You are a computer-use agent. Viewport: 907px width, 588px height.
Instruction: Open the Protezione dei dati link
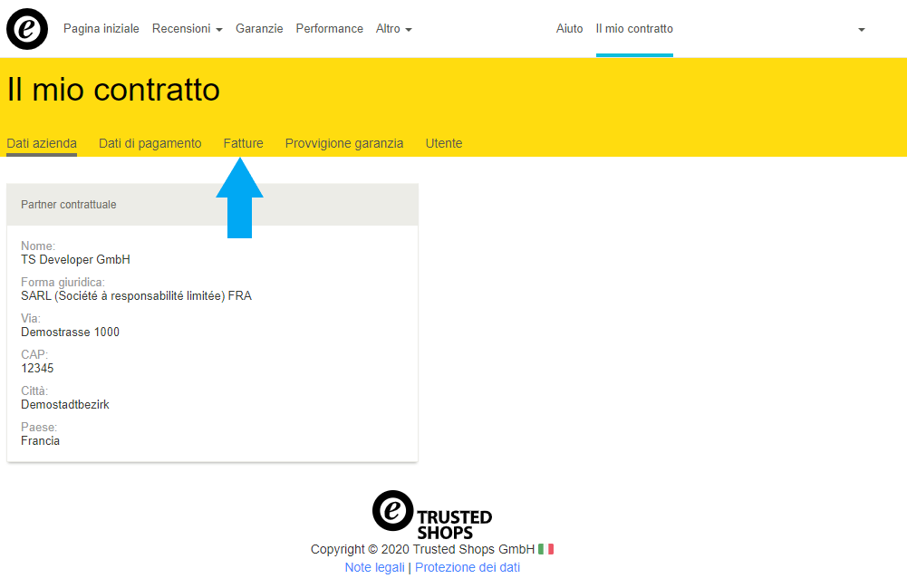tap(468, 567)
